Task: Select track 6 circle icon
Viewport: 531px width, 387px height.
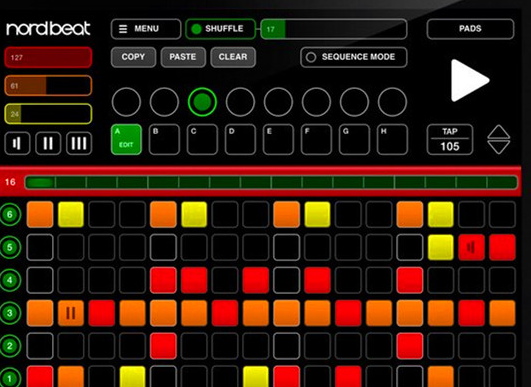Action: click(x=10, y=214)
